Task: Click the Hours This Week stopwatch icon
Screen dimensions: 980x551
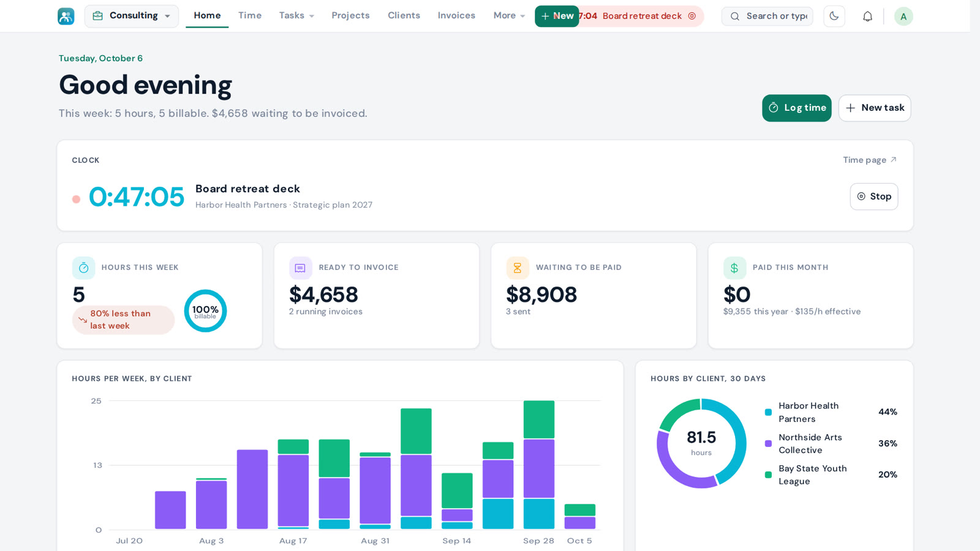Action: [83, 268]
